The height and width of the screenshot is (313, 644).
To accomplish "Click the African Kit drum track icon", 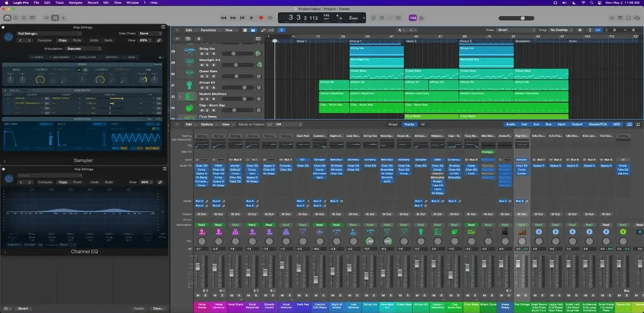I will 190,85.
